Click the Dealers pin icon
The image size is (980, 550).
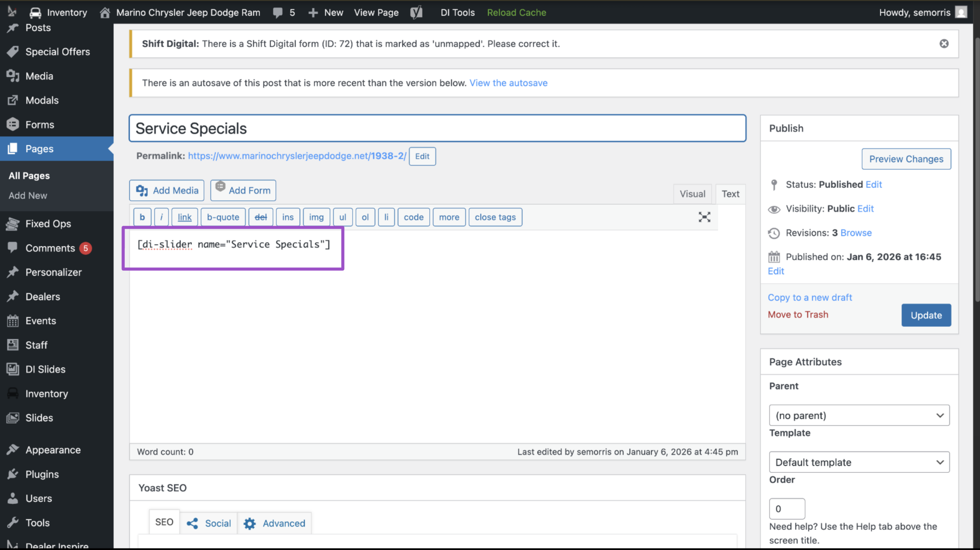click(x=13, y=296)
